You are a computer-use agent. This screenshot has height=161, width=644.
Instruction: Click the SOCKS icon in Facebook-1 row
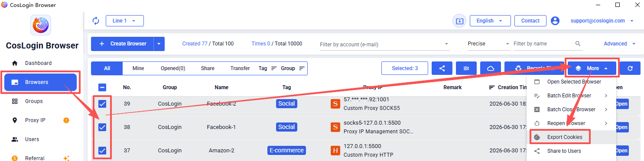335,127
